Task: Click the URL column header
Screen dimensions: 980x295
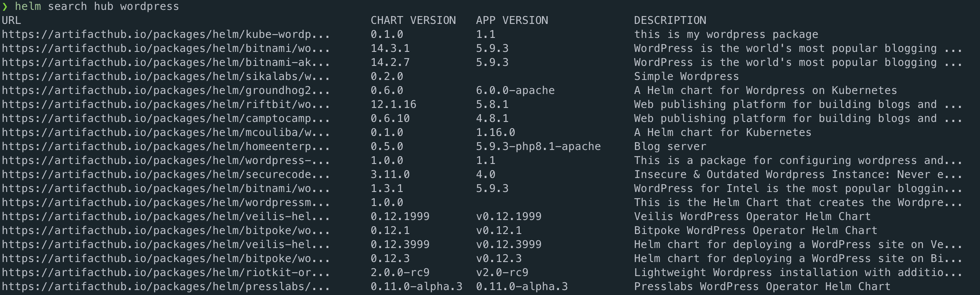Action: pos(12,21)
